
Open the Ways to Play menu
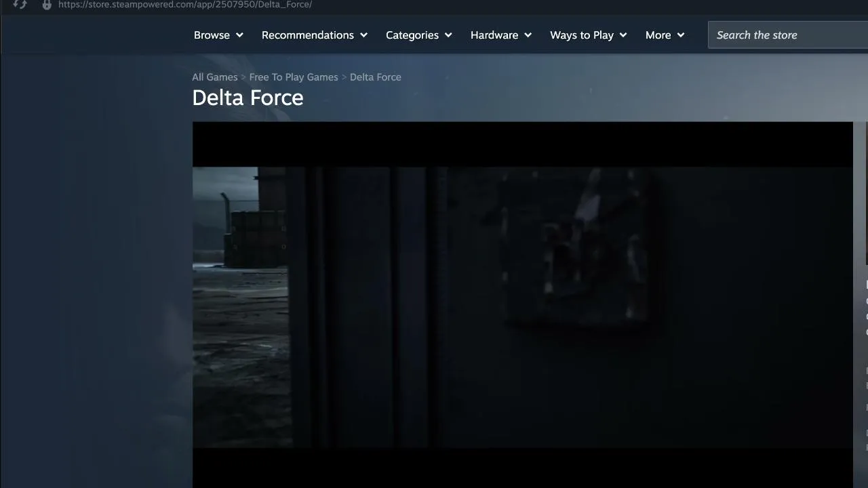tap(589, 35)
